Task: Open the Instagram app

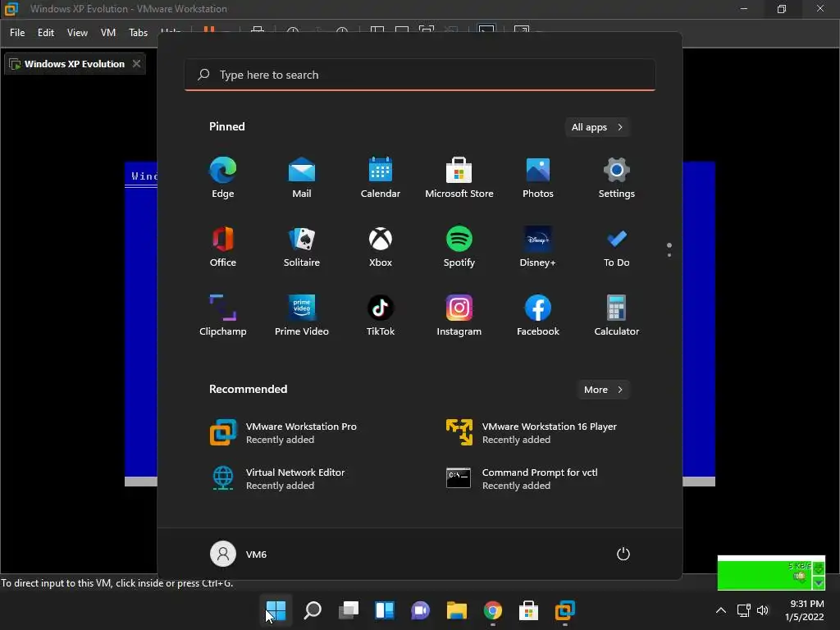Action: [x=459, y=316]
